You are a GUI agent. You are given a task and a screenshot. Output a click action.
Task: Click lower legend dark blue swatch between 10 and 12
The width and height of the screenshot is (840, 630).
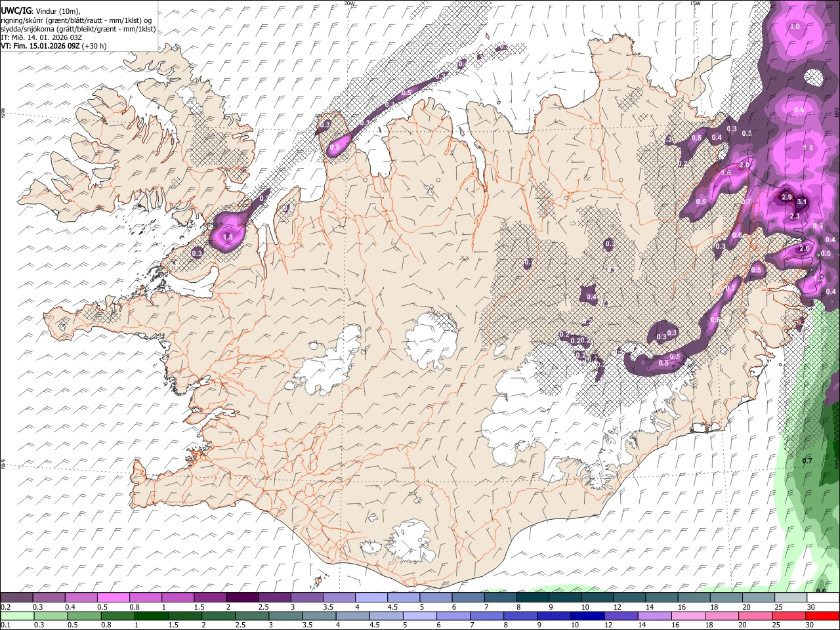pyautogui.click(x=586, y=616)
